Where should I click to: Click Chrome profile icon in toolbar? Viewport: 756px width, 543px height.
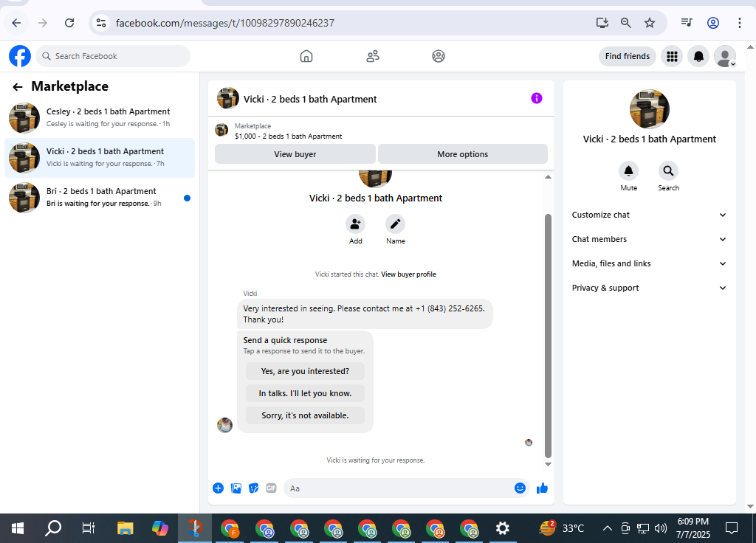tap(712, 23)
